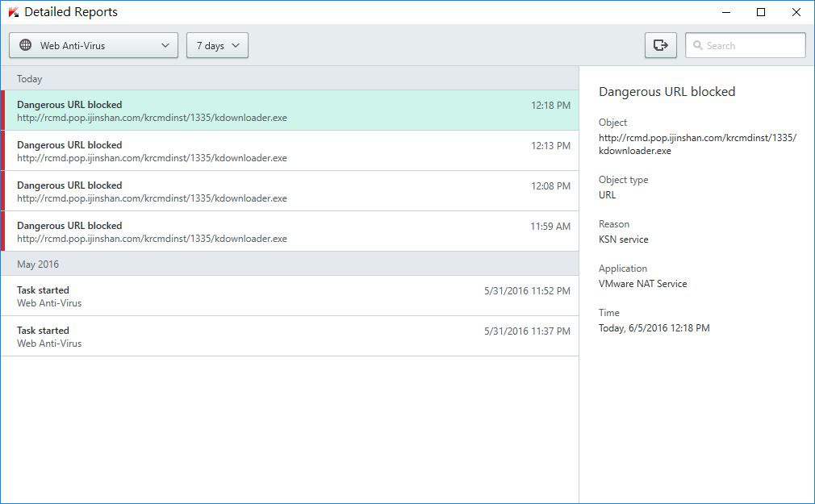Click the Object URL in details panel
Viewport: 815px width, 504px height.
pos(696,144)
